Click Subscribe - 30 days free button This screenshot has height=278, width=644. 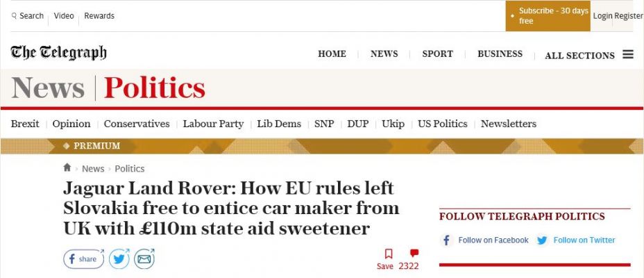[548, 16]
